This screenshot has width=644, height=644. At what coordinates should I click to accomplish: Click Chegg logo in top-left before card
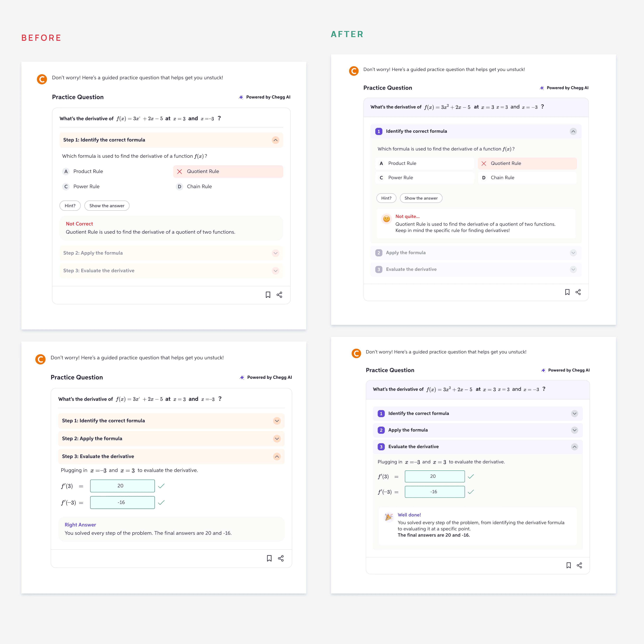(x=42, y=79)
